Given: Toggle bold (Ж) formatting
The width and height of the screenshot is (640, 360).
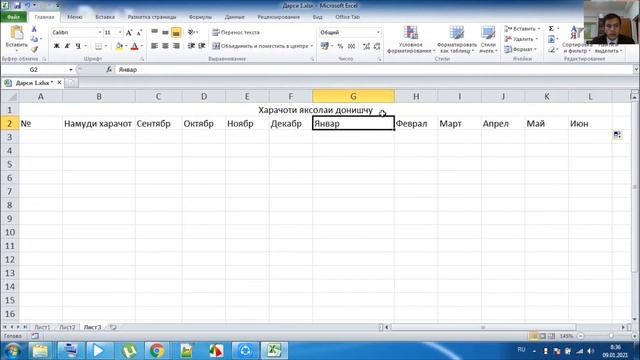Looking at the screenshot, I should coord(56,46).
